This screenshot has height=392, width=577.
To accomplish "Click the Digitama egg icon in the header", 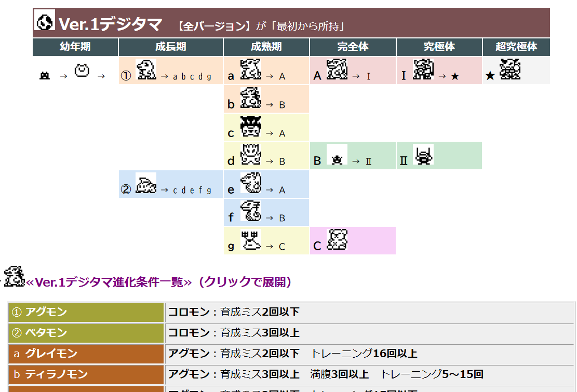I will [45, 20].
